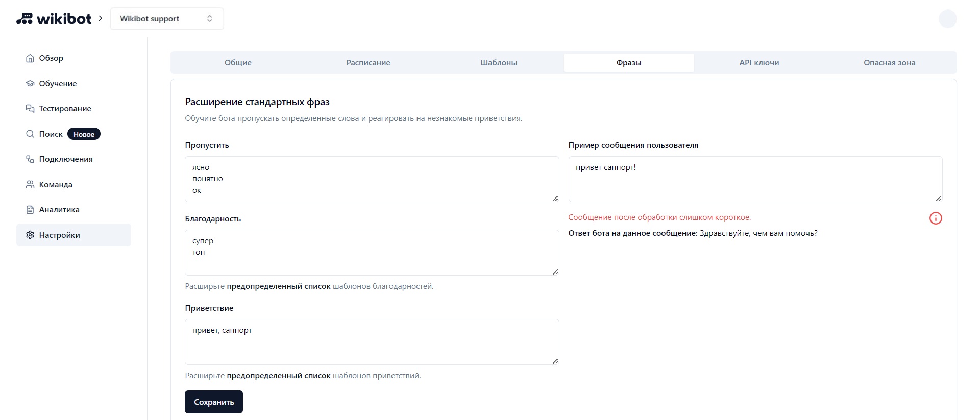Click the Новое badge next to Поиск
The height and width of the screenshot is (420, 980).
click(x=84, y=134)
